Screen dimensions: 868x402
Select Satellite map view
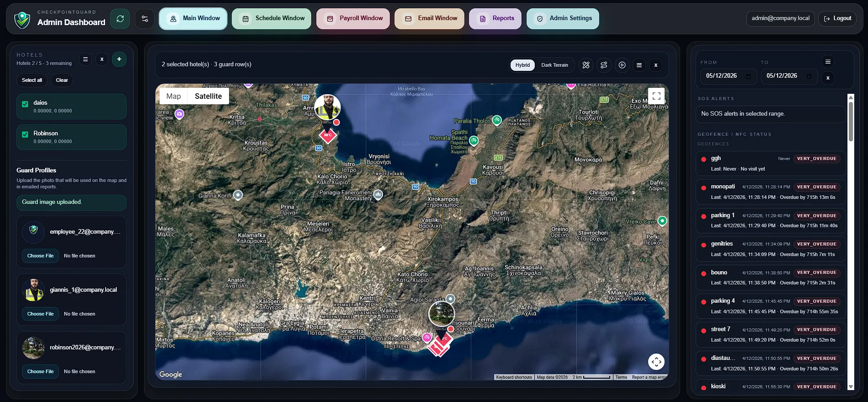pyautogui.click(x=208, y=96)
